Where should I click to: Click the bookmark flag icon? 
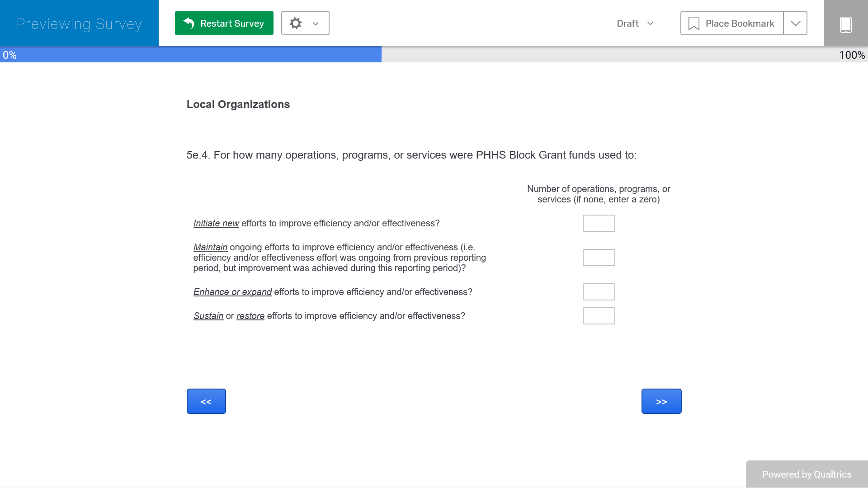693,23
